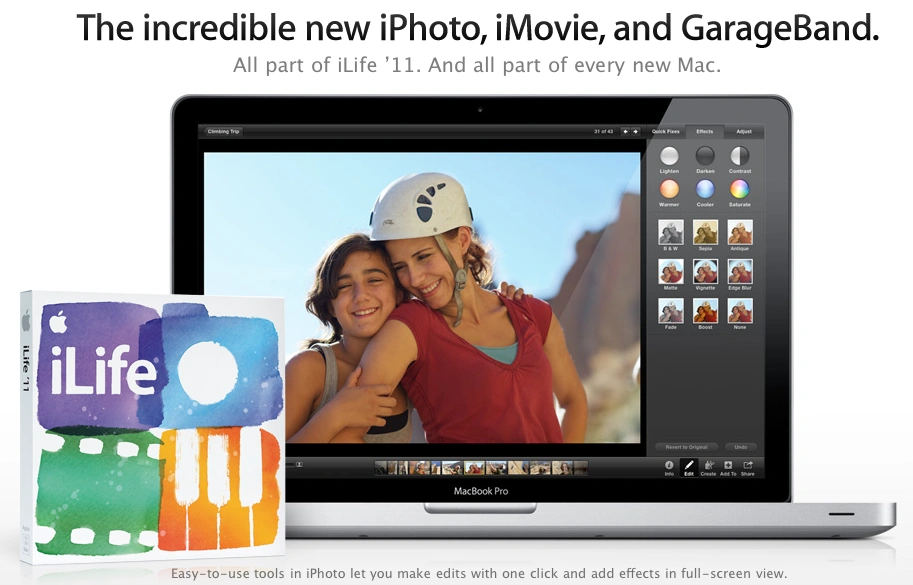Viewport: 913px width, 585px height.
Task: Open the Info panel icon
Action: coord(669,467)
